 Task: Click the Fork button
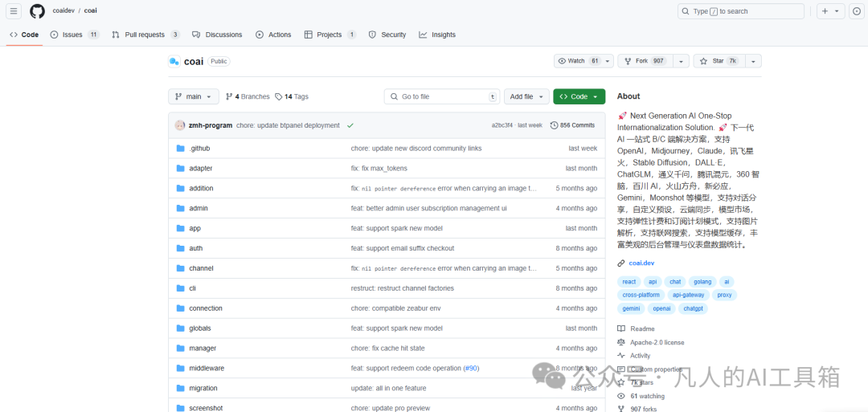point(646,61)
